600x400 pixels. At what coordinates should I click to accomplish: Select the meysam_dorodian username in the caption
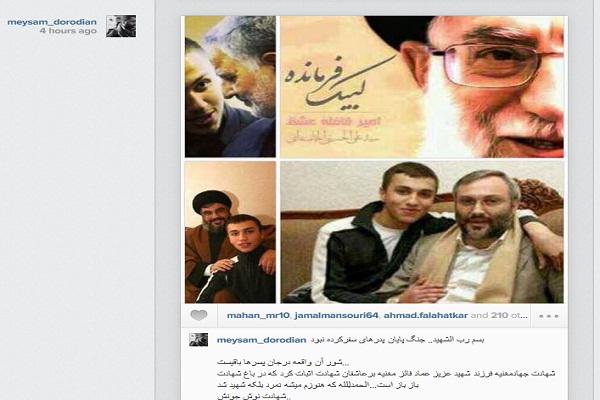(261, 340)
